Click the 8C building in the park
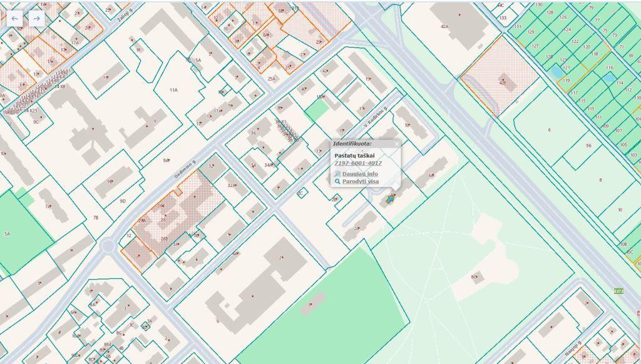Image resolution: width=641 pixels, height=364 pixels. point(476,278)
